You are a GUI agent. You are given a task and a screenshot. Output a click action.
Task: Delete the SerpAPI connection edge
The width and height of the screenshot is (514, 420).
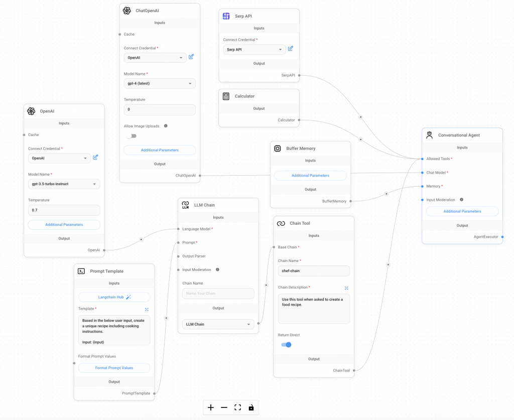pos(360,117)
